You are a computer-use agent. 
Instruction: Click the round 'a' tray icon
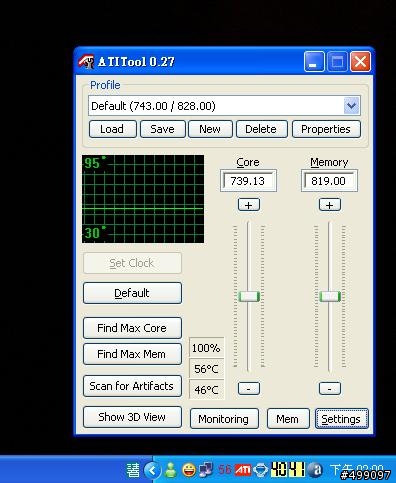tap(315, 470)
